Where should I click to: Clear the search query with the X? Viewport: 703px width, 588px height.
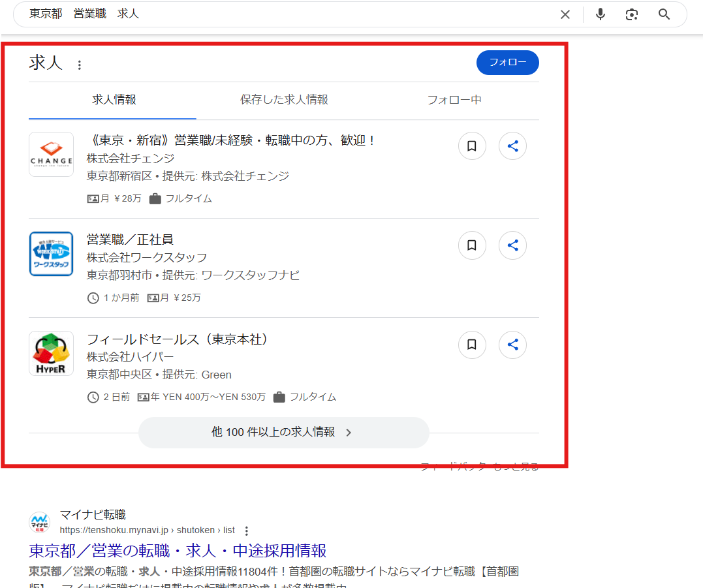click(565, 14)
